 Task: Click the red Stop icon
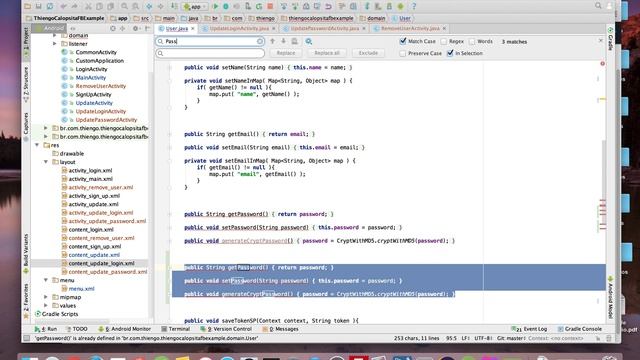coord(270,6)
